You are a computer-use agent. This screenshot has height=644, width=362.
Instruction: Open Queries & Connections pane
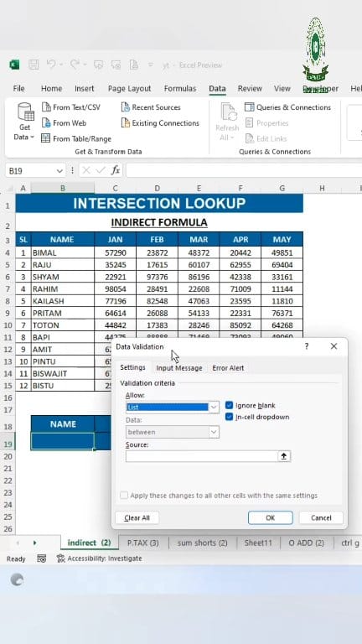point(287,107)
